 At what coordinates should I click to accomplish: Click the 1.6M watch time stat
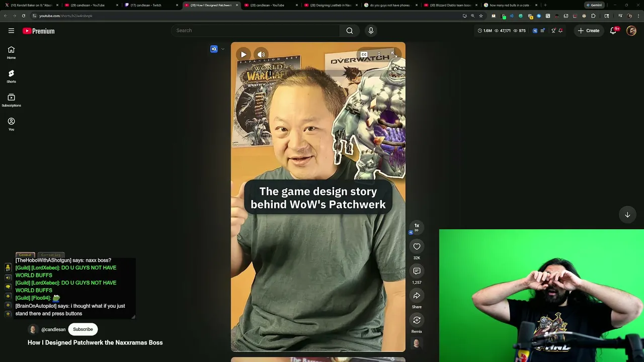click(485, 31)
